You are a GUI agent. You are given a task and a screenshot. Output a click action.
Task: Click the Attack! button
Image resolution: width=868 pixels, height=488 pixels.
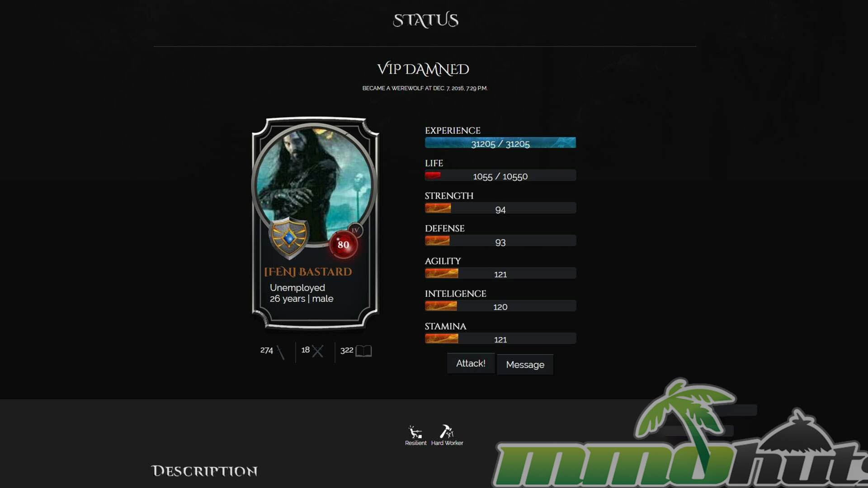pyautogui.click(x=471, y=363)
